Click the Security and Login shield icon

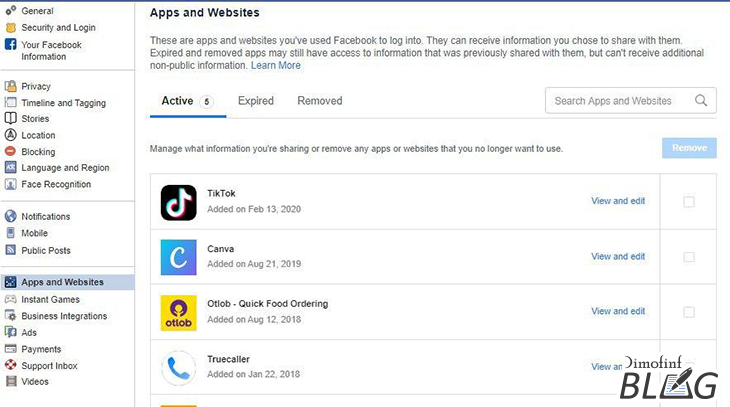click(x=10, y=27)
